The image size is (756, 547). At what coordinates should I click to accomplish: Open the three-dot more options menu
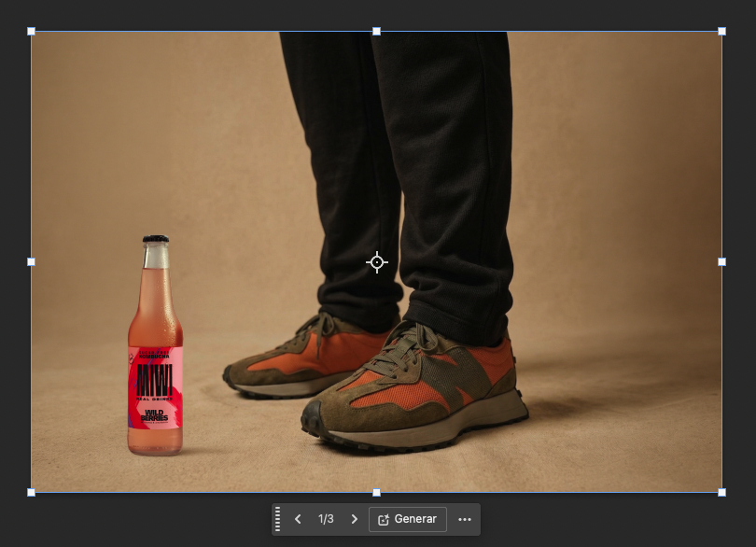coord(465,519)
